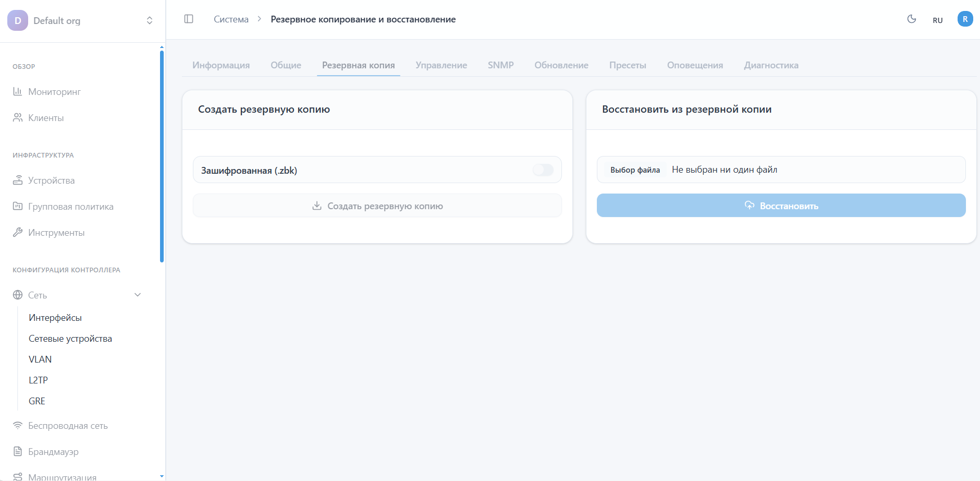The height and width of the screenshot is (481, 980).
Task: Open the Devices (Устройства) icon
Action: point(17,180)
